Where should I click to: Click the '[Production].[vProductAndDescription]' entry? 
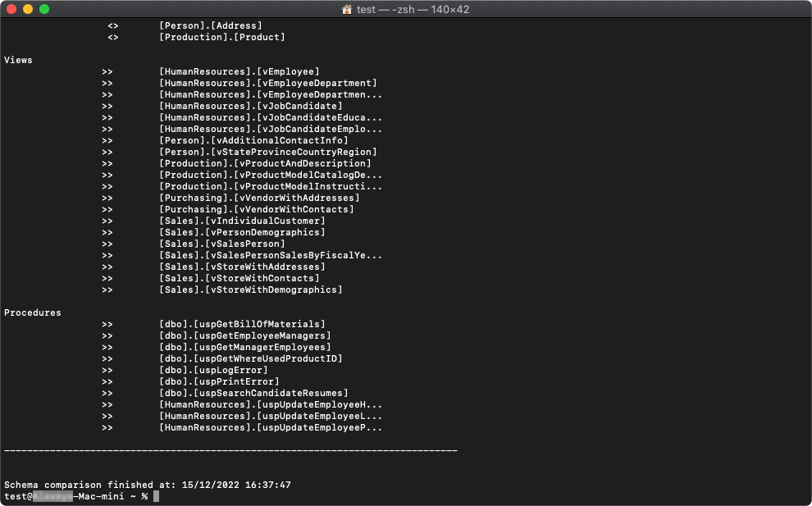[x=265, y=163]
